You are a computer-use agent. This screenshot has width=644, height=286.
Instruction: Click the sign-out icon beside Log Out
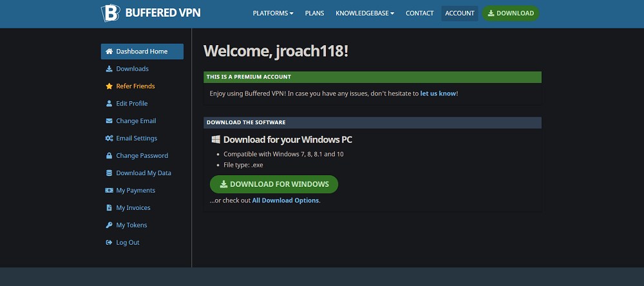[109, 242]
